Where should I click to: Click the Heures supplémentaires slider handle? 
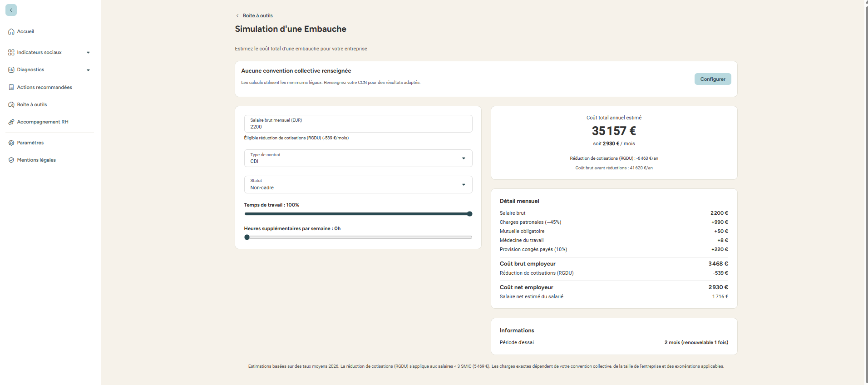click(247, 237)
